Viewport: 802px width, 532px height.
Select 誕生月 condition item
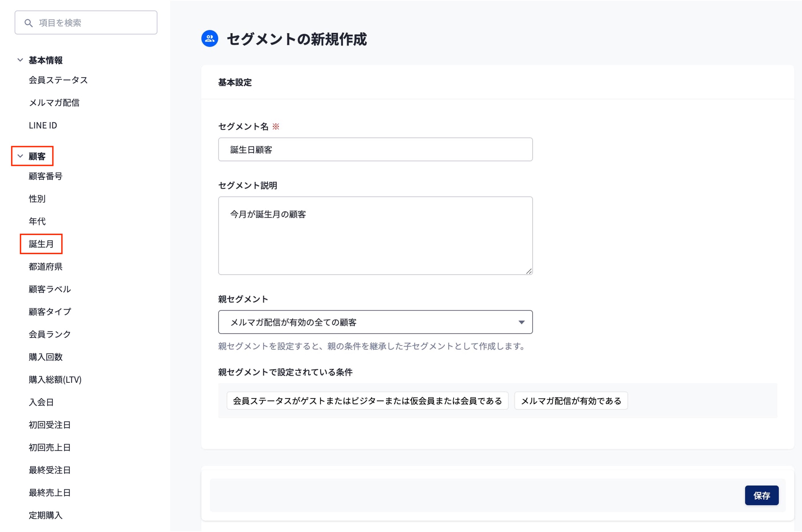(41, 244)
